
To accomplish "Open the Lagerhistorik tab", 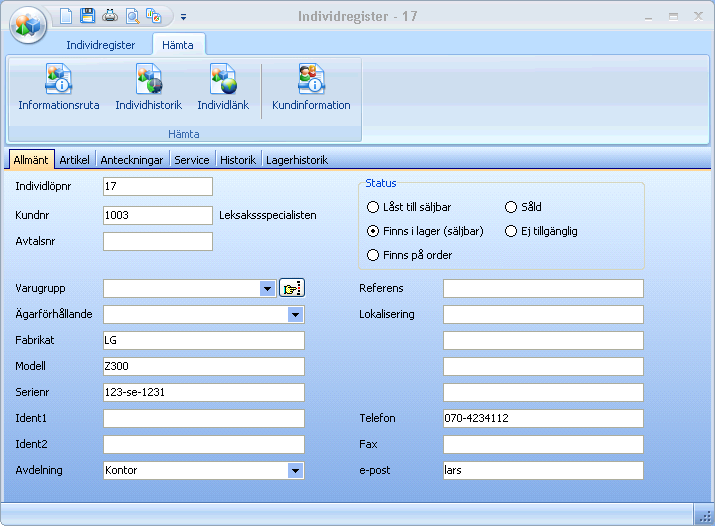I will pos(296,160).
